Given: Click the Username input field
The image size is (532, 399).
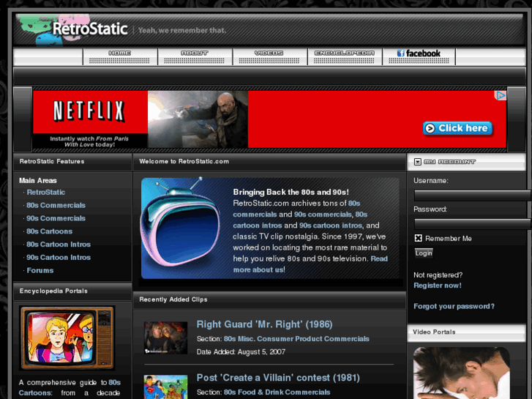Looking at the screenshot, I should [472, 195].
